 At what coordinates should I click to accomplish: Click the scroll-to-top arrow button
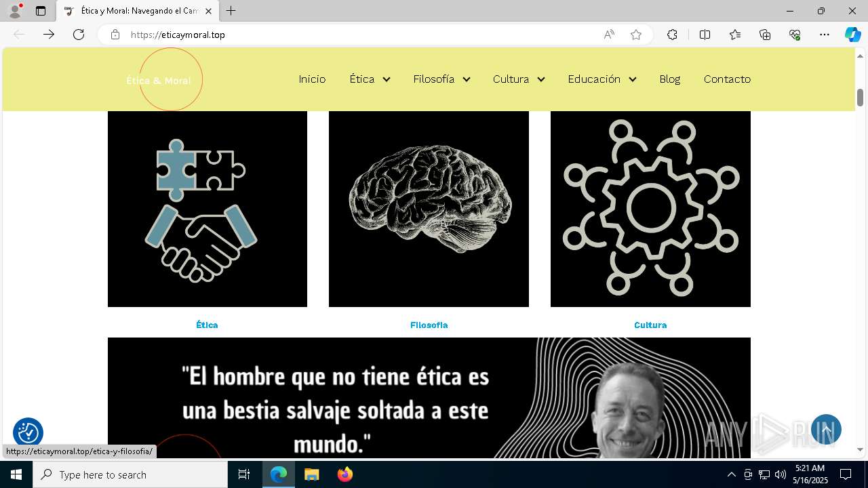[x=826, y=430]
